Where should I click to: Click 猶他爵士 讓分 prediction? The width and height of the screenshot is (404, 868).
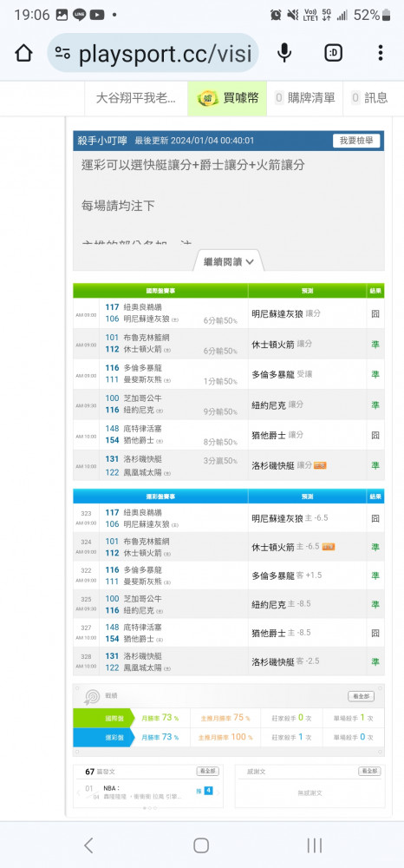pos(277,436)
